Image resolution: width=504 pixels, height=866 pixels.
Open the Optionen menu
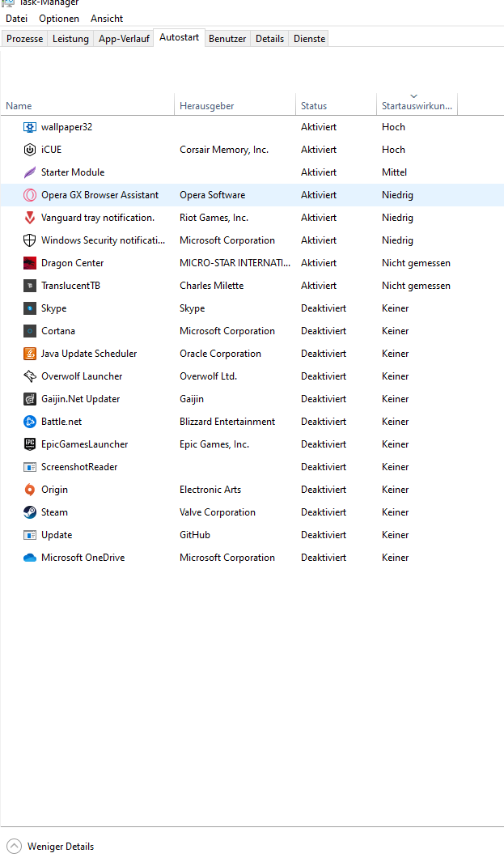(x=59, y=19)
